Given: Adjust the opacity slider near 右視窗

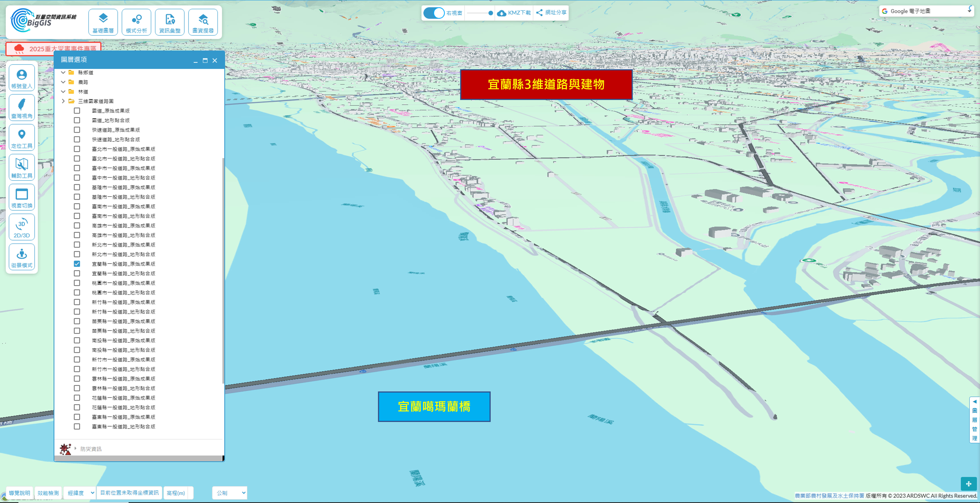Looking at the screenshot, I should tap(490, 13).
